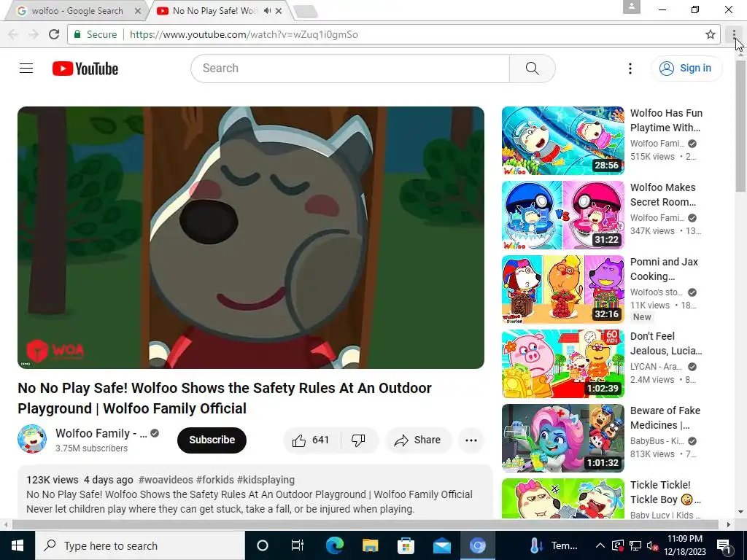
Task: Open muted volume icon in tray
Action: [x=652, y=545]
